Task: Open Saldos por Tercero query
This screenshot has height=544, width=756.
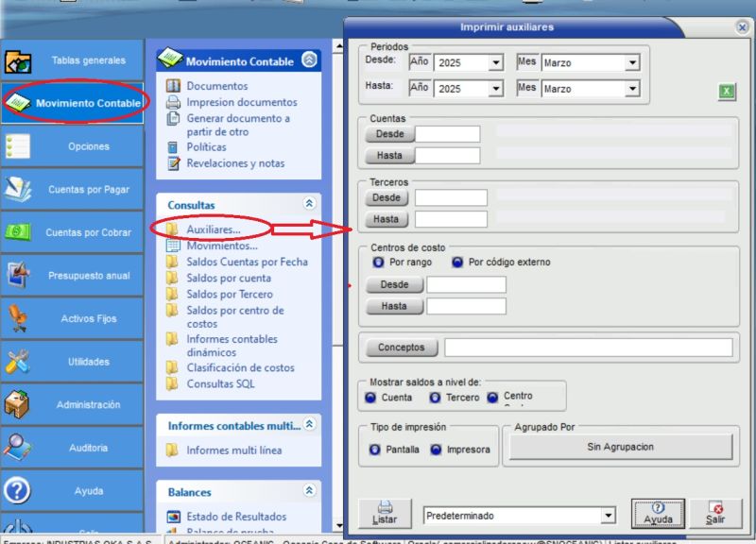Action: (x=230, y=294)
